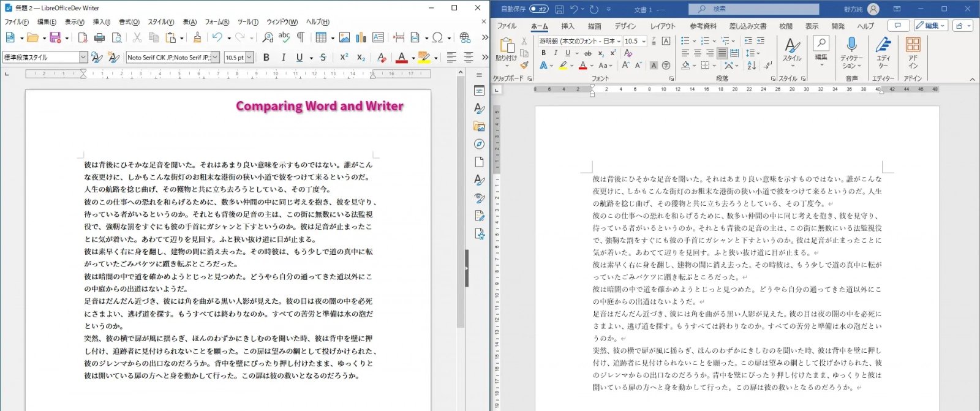
Task: Toggle Strikethrough in Writer's toolbar
Action: click(x=323, y=58)
